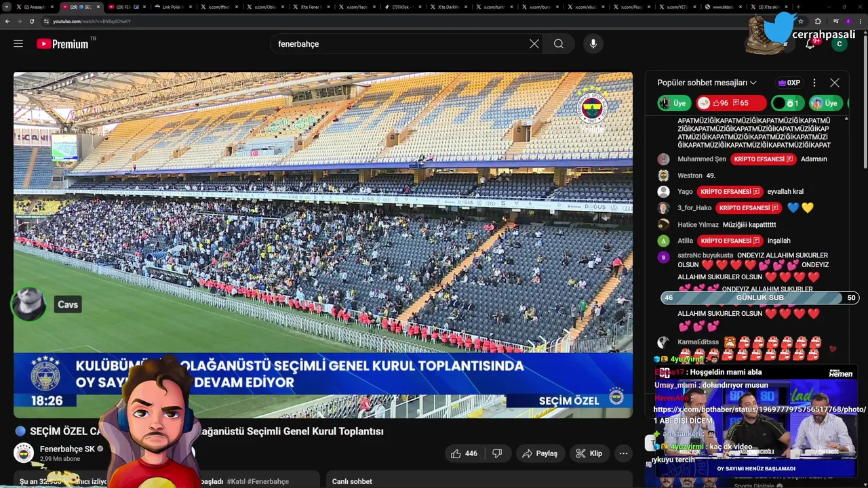Close the '(2) Anasayfa' tab
Image resolution: width=868 pixels, height=488 pixels.
52,7
